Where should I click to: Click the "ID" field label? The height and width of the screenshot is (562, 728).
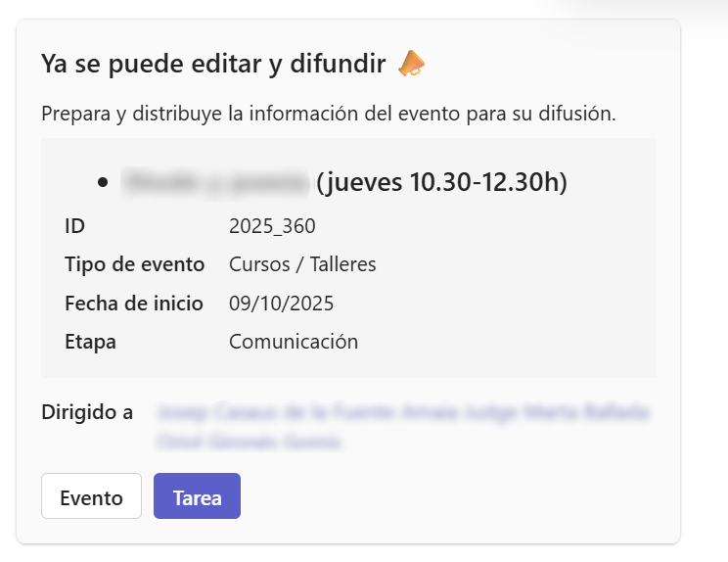point(74,226)
